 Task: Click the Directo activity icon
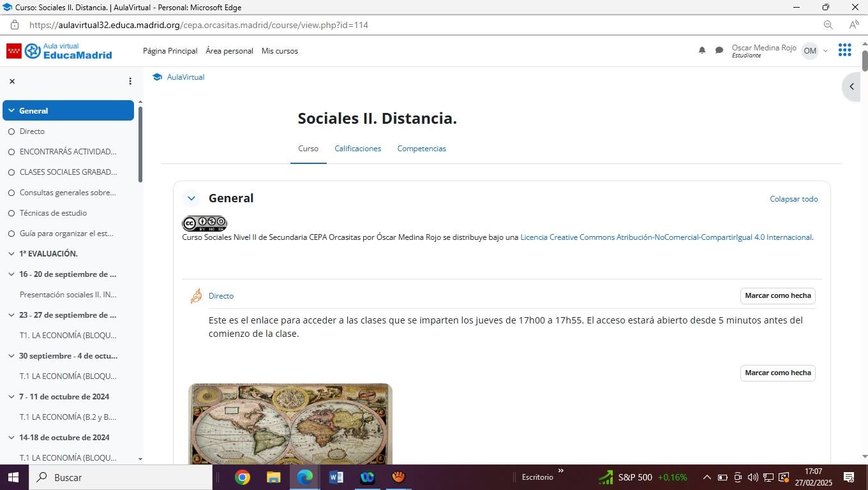click(x=196, y=296)
